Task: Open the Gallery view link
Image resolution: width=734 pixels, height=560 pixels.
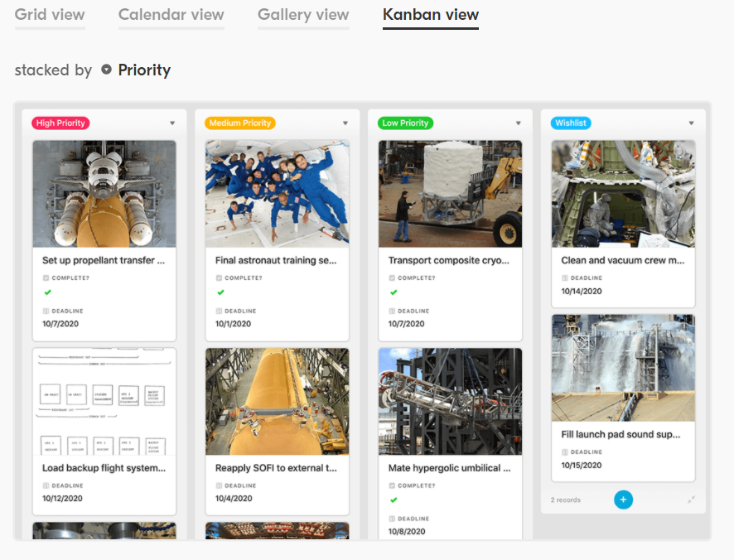Action: [303, 15]
